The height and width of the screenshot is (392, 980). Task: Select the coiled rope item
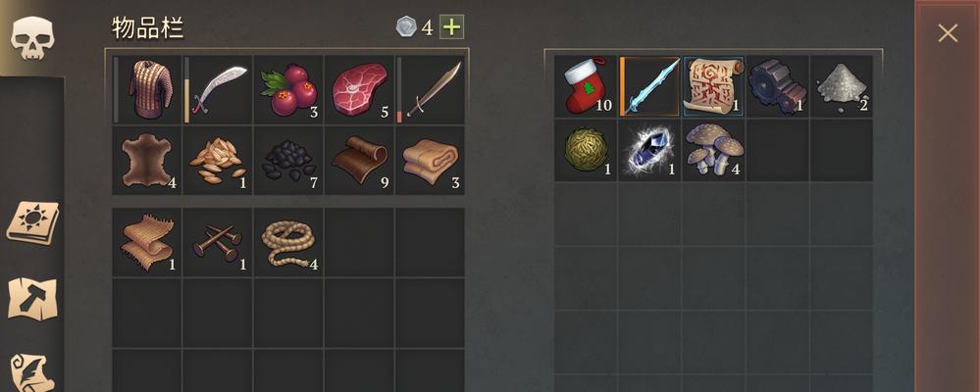point(288,242)
